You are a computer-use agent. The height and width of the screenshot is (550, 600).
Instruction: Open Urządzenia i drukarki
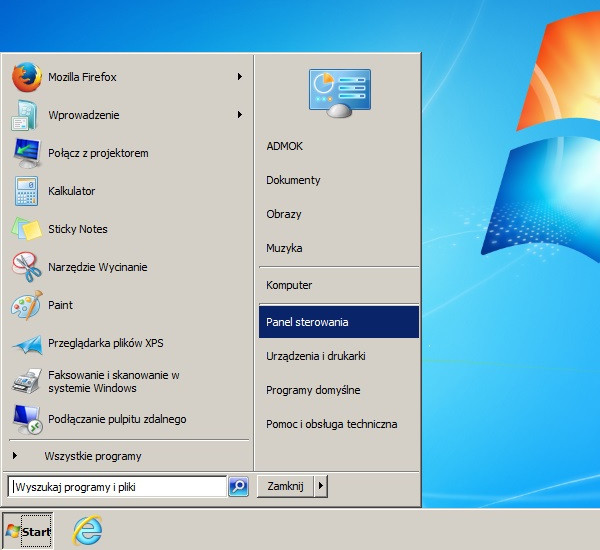tap(316, 356)
